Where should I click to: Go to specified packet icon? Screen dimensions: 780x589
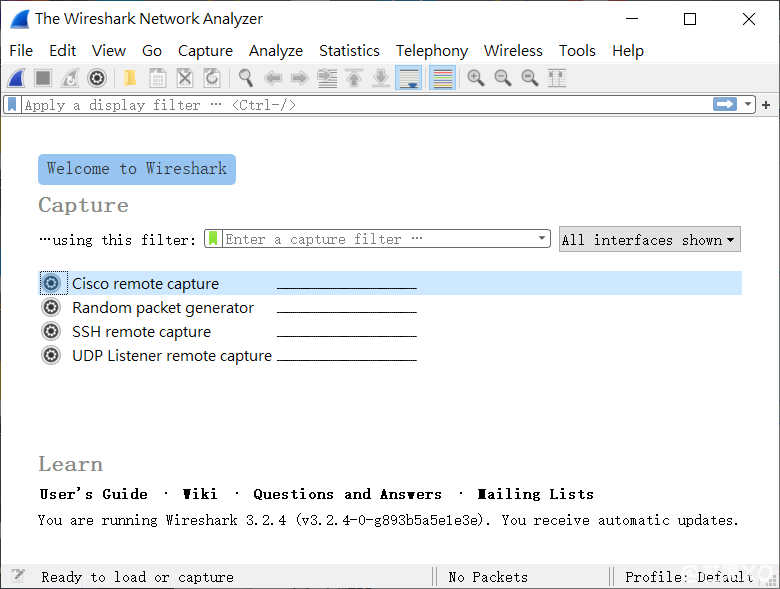[327, 78]
